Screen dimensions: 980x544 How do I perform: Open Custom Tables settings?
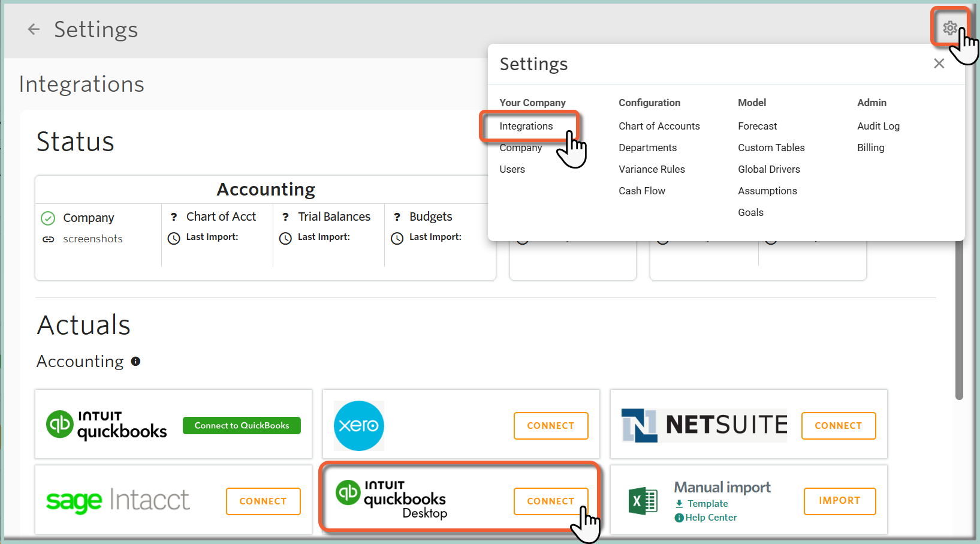[x=771, y=148]
